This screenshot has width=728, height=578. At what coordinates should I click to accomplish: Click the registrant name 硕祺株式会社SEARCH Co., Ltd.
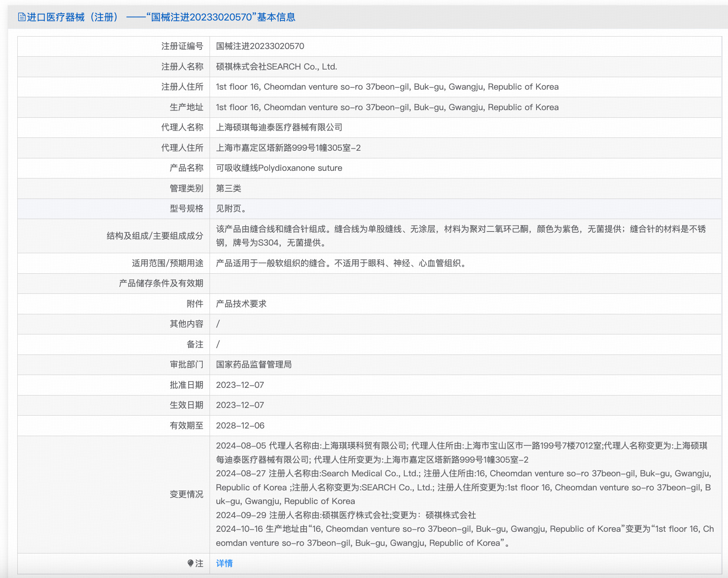click(276, 67)
